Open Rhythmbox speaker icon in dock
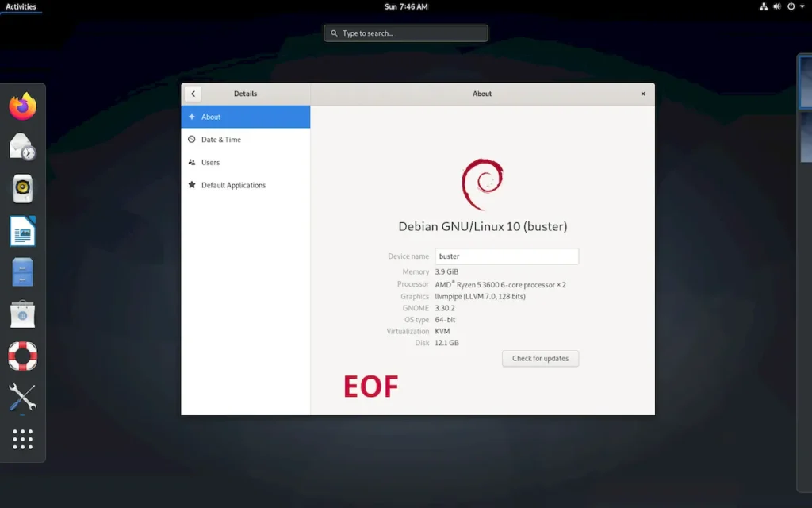Viewport: 812px width, 508px height. 22,189
